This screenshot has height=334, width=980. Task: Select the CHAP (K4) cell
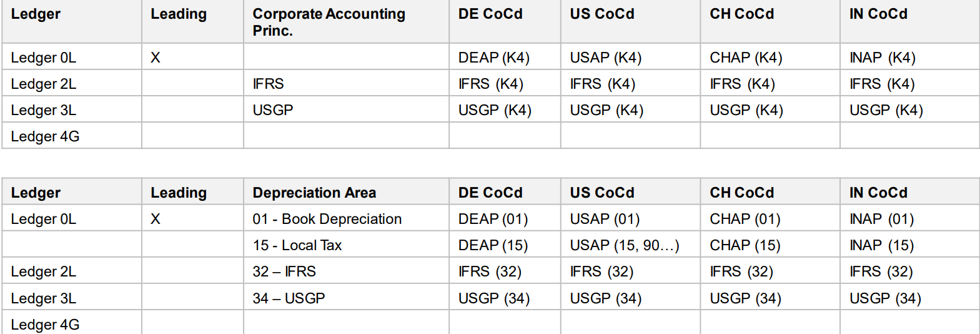[x=746, y=58]
